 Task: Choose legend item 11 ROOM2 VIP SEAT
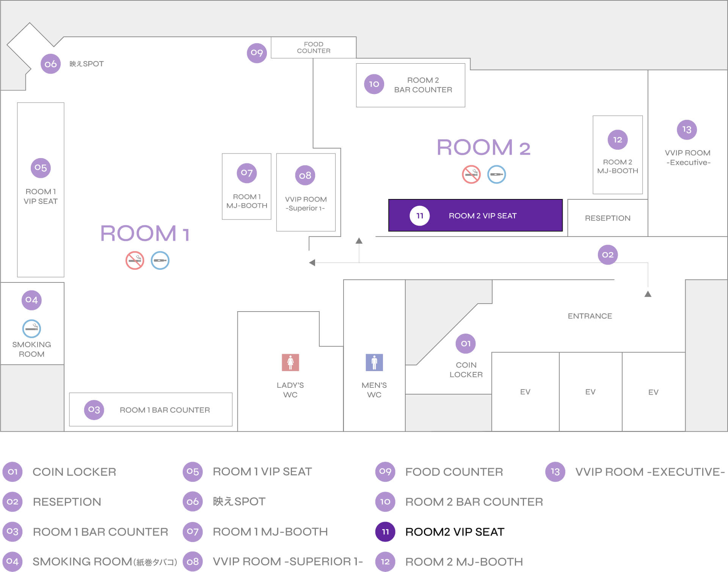454,532
